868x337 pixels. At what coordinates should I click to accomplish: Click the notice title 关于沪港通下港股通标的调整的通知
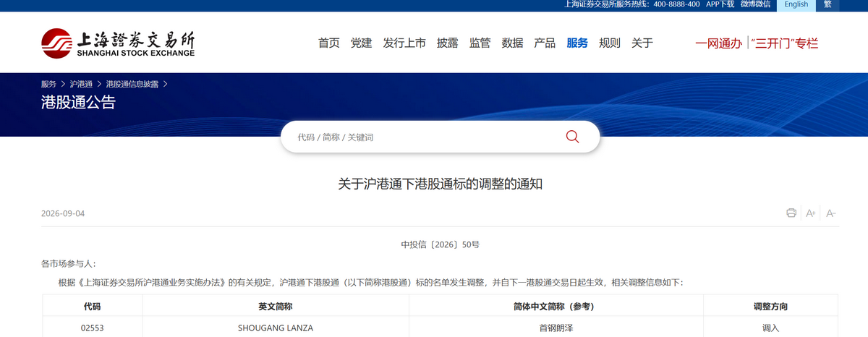coord(441,184)
